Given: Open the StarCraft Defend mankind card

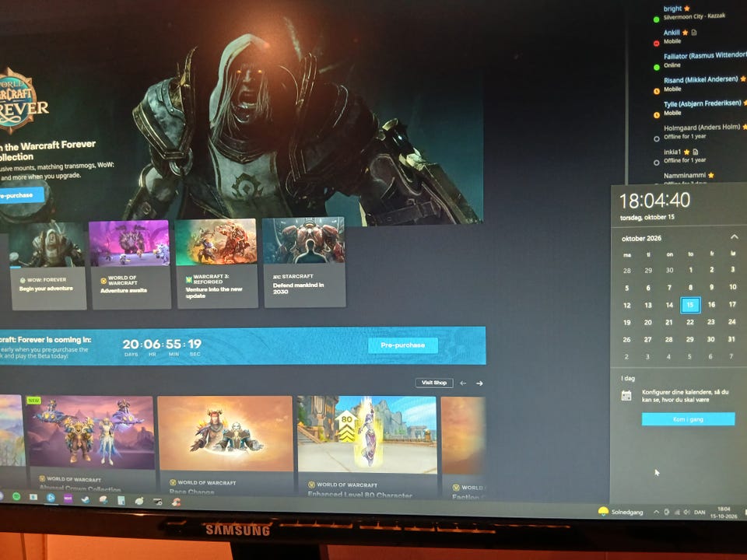Looking at the screenshot, I should [304, 262].
